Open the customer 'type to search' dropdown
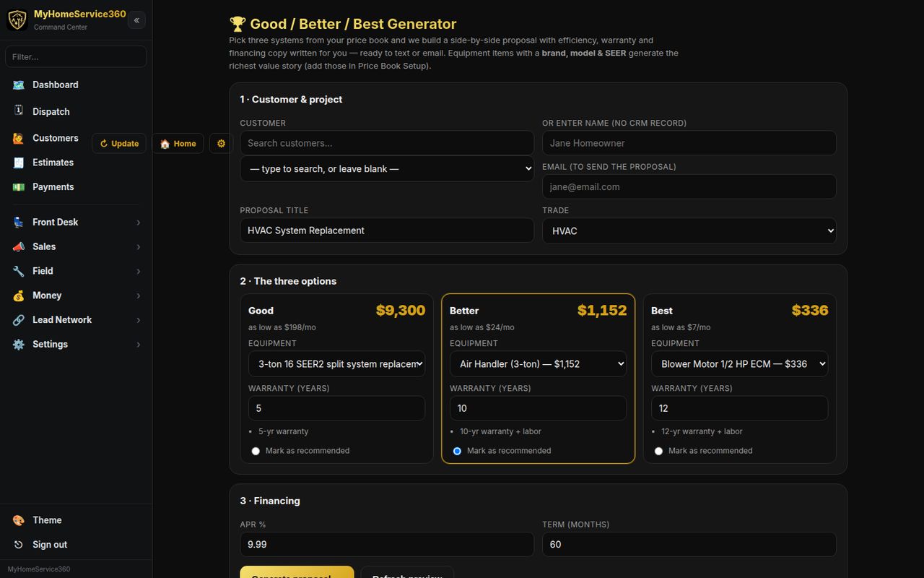This screenshot has width=924, height=578. (x=387, y=169)
